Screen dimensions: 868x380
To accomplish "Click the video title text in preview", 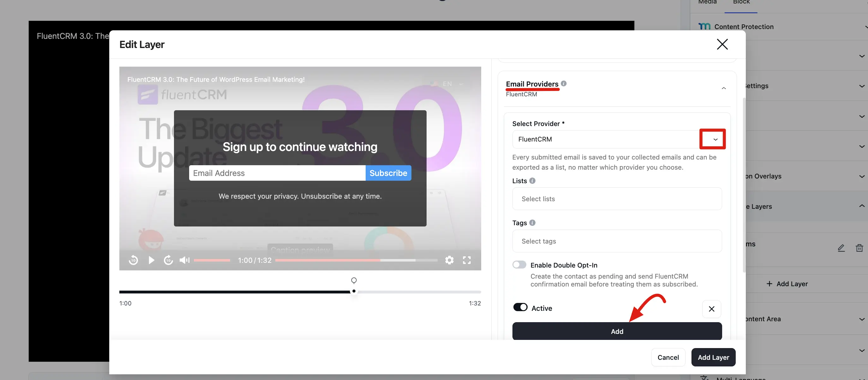I will click(216, 80).
